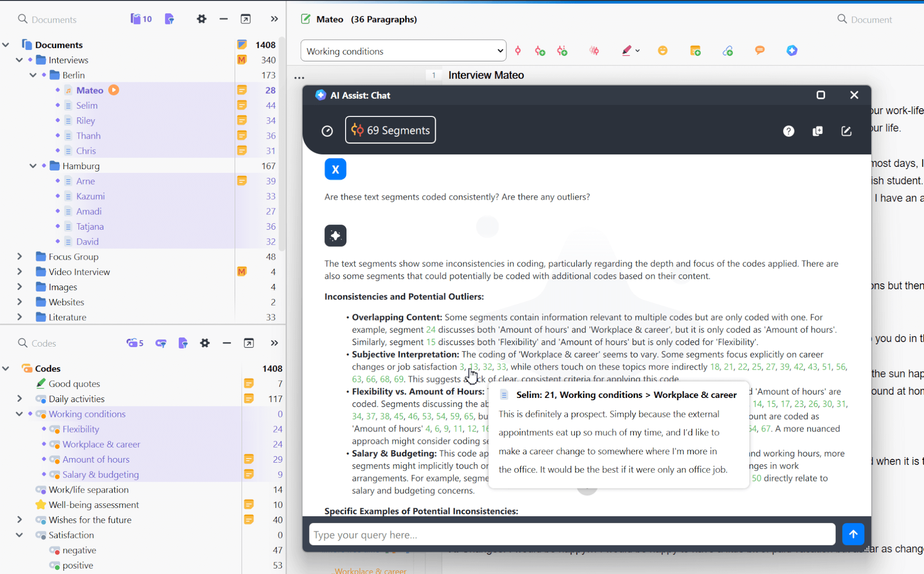Select the highlight coding pen tool

click(x=627, y=50)
